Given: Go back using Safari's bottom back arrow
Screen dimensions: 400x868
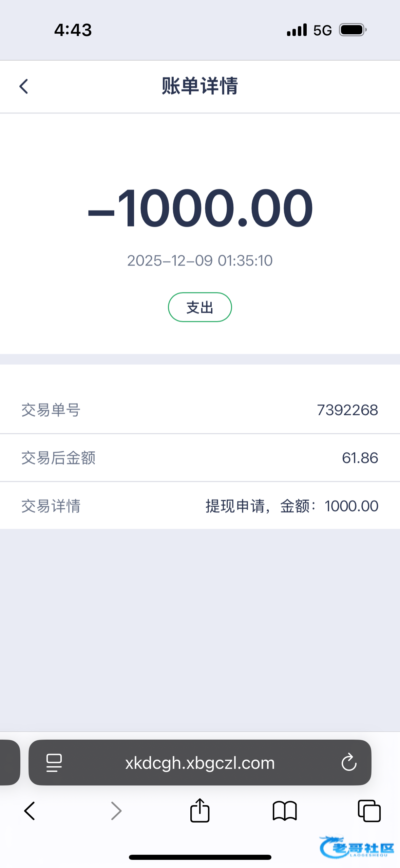Looking at the screenshot, I should [30, 811].
